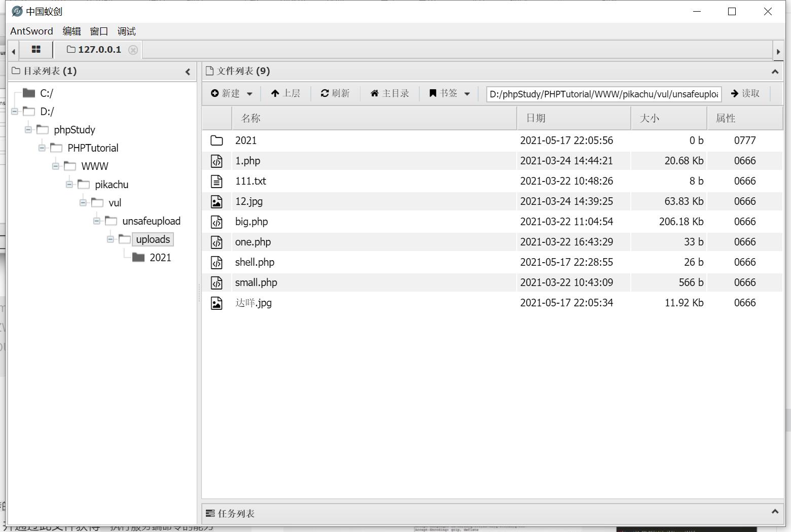
Task: Click the 1.php code file icon
Action: pyautogui.click(x=217, y=161)
